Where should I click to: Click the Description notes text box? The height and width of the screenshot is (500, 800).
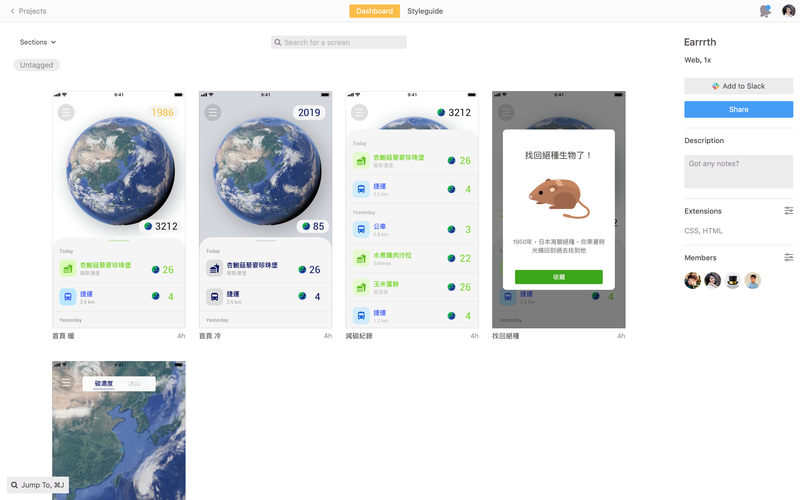coord(738,171)
